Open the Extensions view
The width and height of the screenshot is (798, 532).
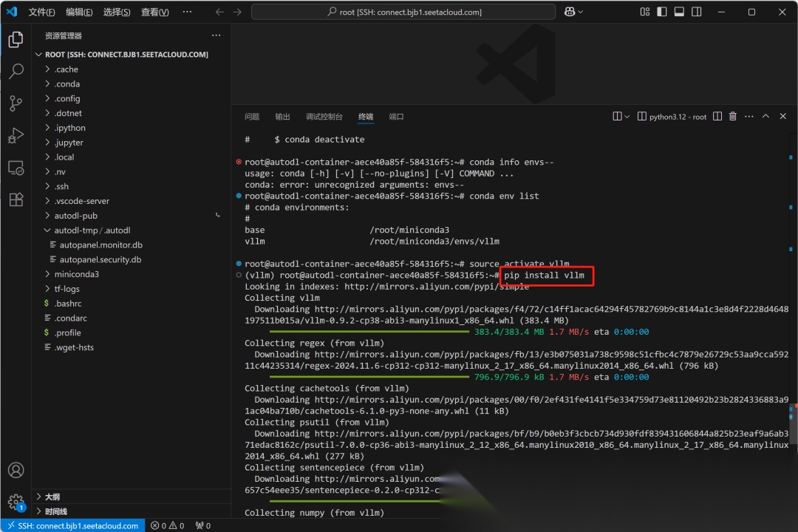(16, 199)
